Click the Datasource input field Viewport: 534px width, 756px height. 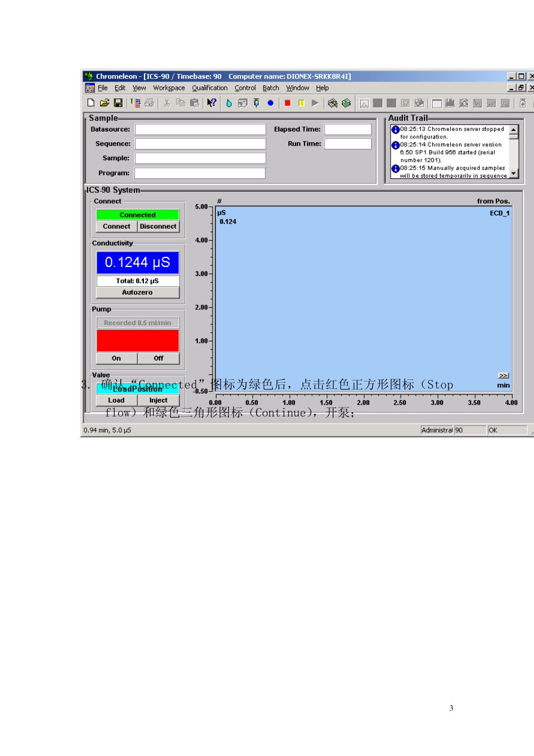[200, 129]
